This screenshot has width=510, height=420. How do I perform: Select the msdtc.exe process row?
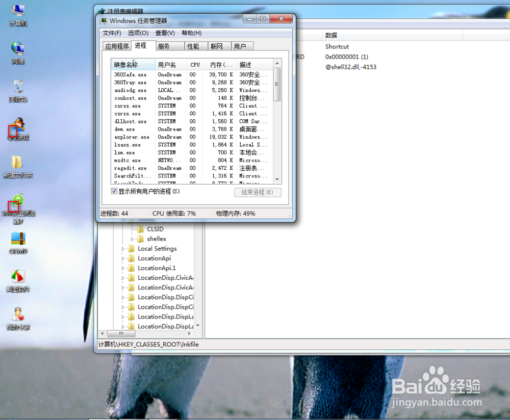pyautogui.click(x=192, y=161)
